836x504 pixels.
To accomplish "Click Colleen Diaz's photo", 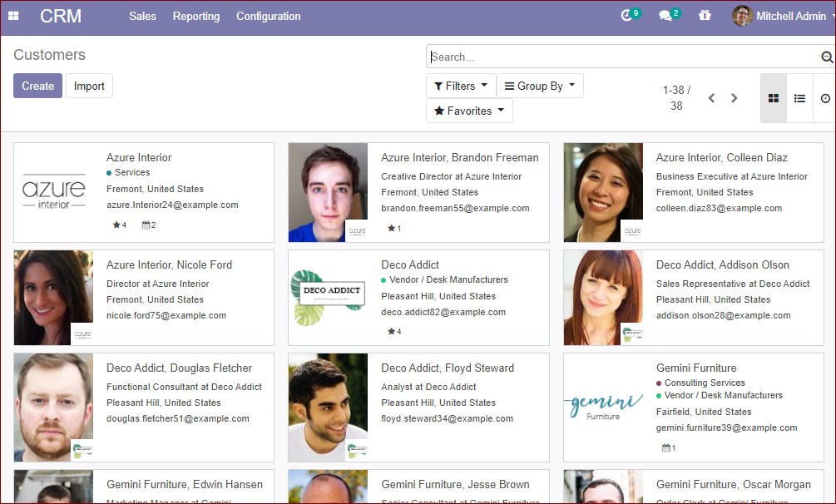I will click(x=603, y=192).
